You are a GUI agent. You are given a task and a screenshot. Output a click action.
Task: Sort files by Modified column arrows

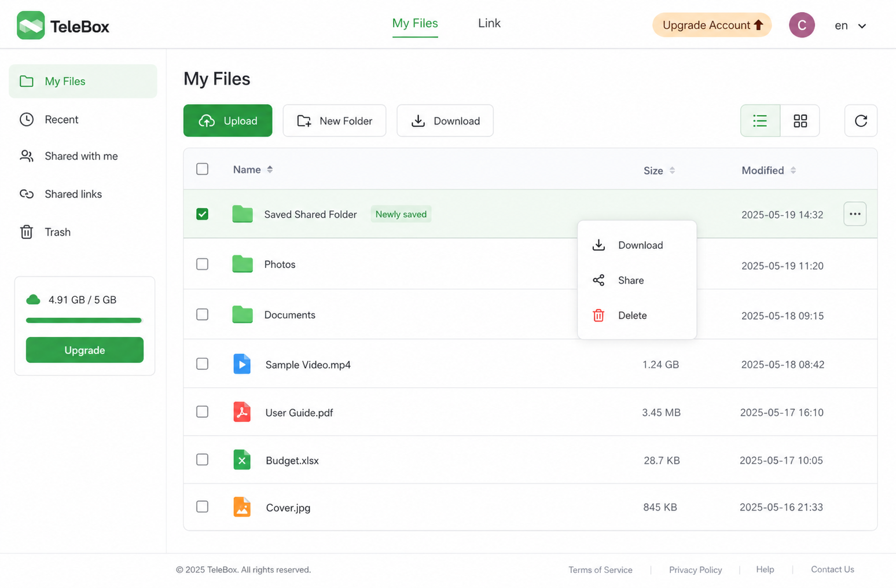coord(793,170)
